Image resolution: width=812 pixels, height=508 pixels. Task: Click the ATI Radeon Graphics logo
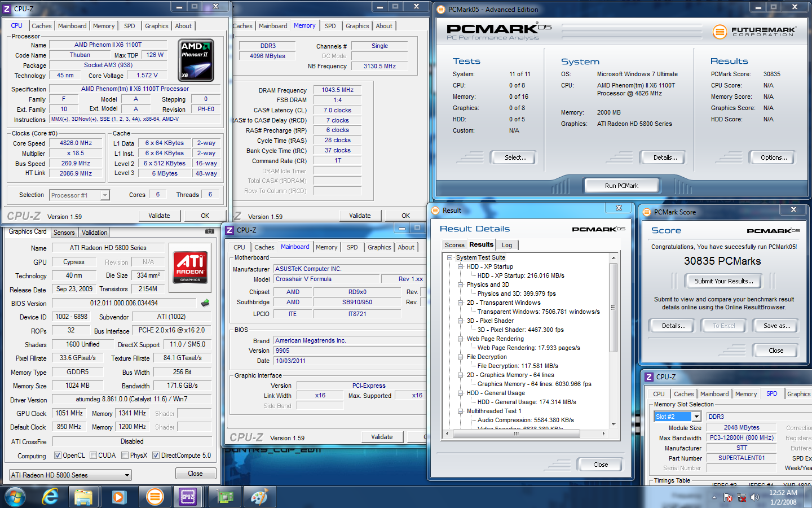pyautogui.click(x=190, y=266)
